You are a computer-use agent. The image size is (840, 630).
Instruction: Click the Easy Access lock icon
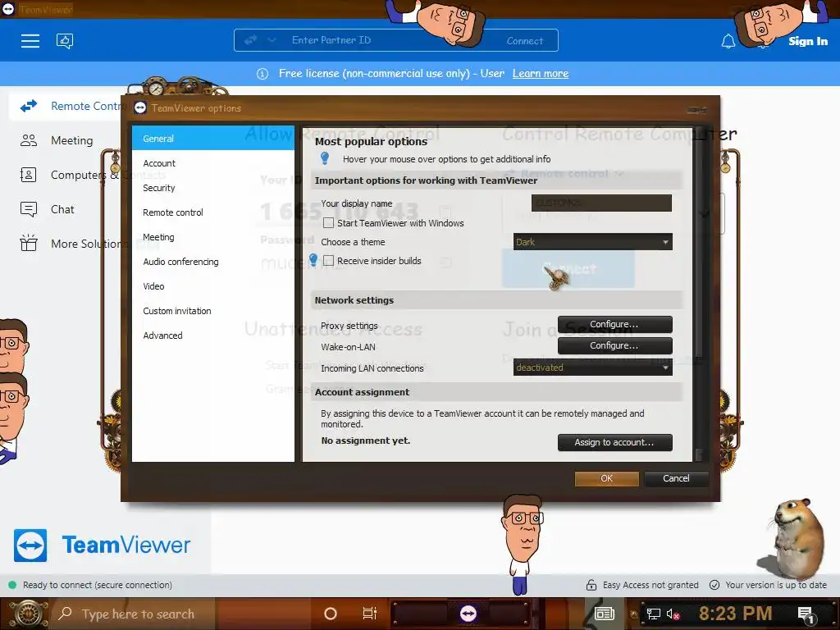tap(591, 585)
